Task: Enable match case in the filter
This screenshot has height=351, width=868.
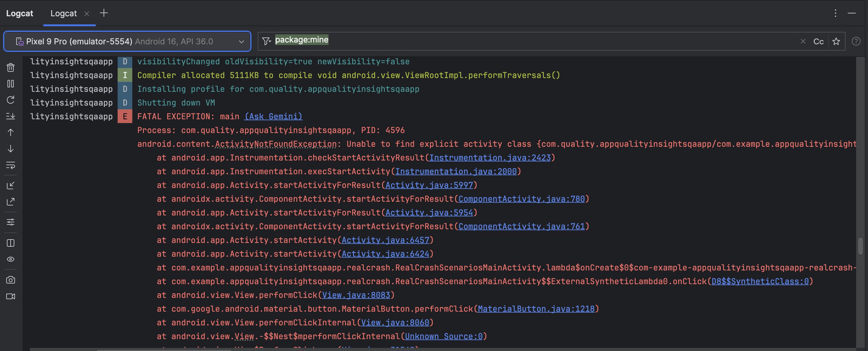Action: (818, 41)
